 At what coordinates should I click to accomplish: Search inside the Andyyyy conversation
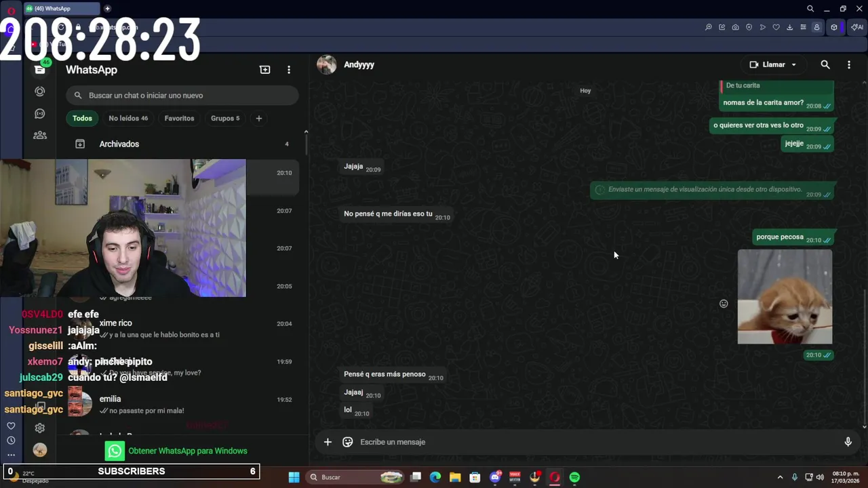(825, 64)
